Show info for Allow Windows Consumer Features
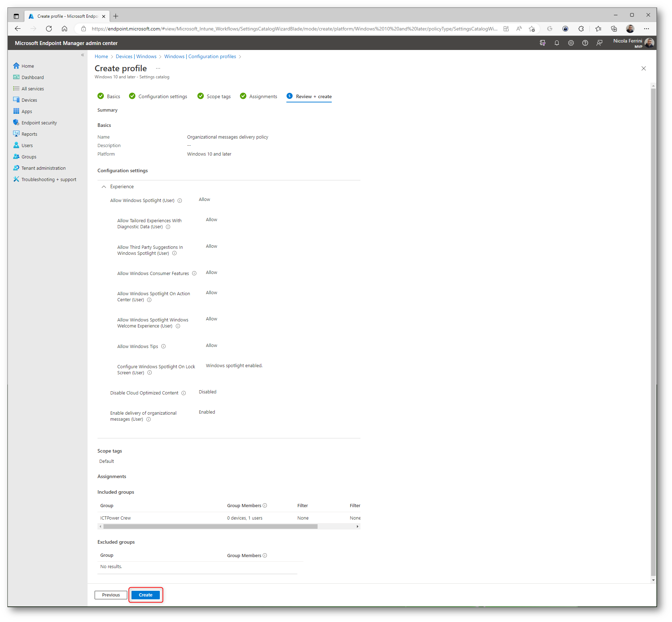 pyautogui.click(x=194, y=273)
